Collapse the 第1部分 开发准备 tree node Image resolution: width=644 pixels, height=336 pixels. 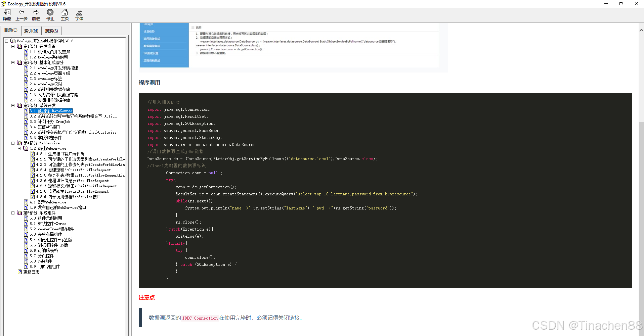coord(13,46)
